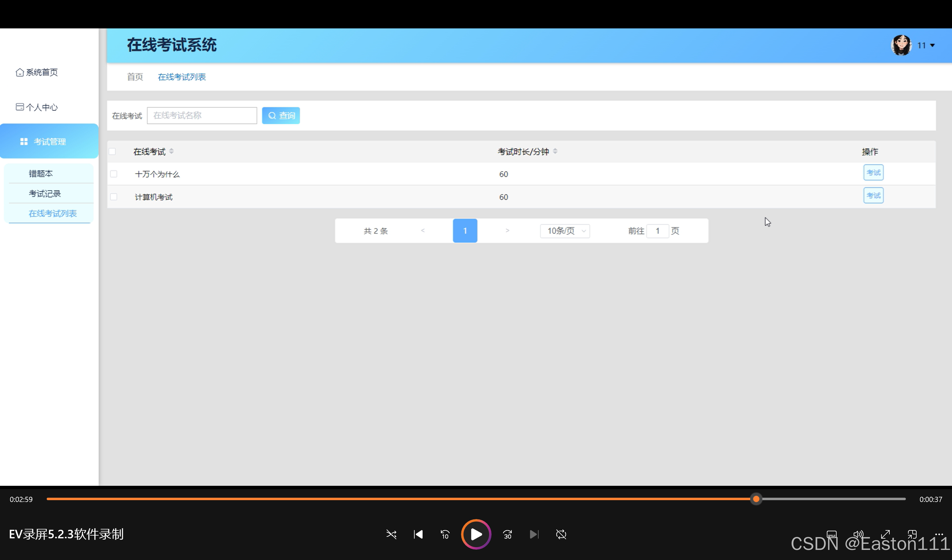
Task: Open the more options menu in player
Action: point(939,534)
